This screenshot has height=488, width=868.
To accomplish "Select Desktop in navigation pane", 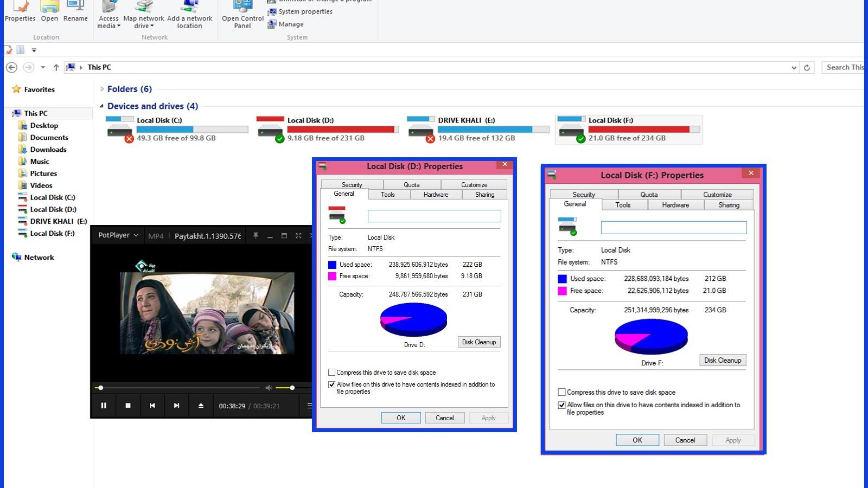I will (38, 125).
